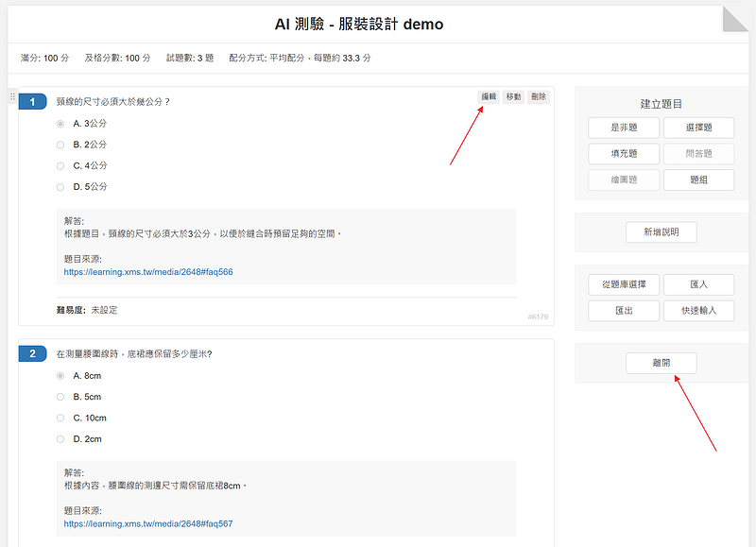Screen dimensions: 756x547
Task: Choose radio option C. 4公分
Action: [x=60, y=165]
